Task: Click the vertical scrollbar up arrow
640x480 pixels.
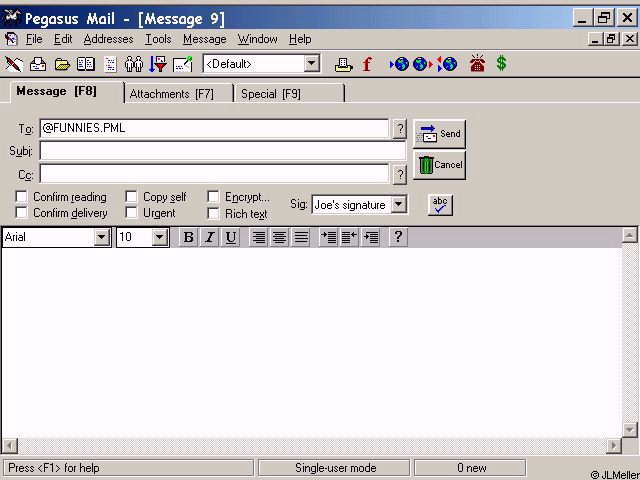Action: coord(629,235)
